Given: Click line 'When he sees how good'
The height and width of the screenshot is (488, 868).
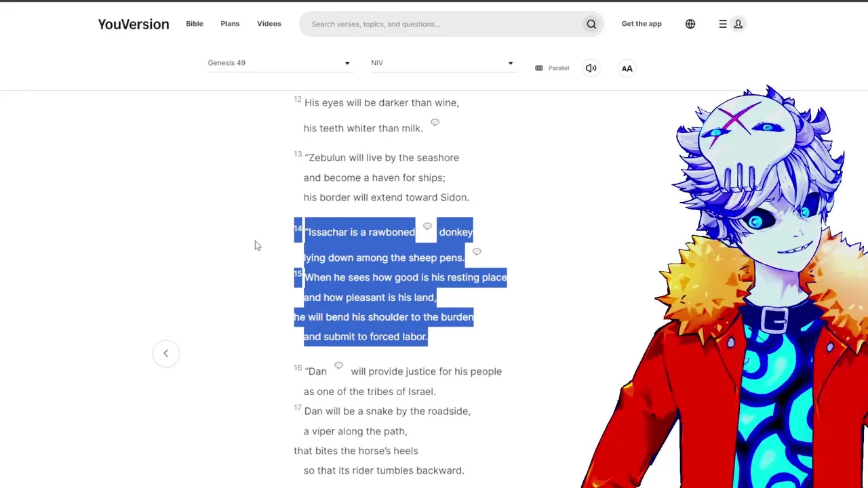Looking at the screenshot, I should (x=406, y=277).
